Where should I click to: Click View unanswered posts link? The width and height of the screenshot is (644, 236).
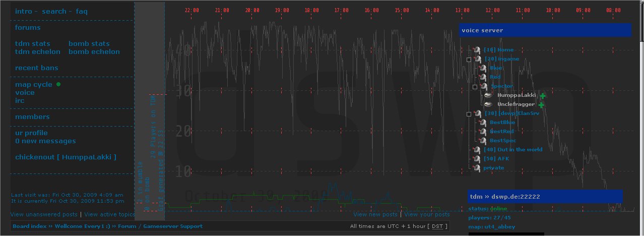(44, 215)
